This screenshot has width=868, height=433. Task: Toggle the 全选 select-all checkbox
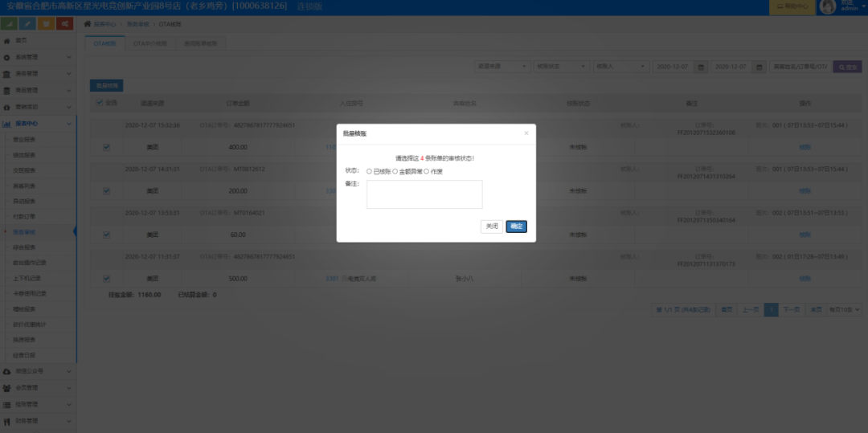coord(100,102)
